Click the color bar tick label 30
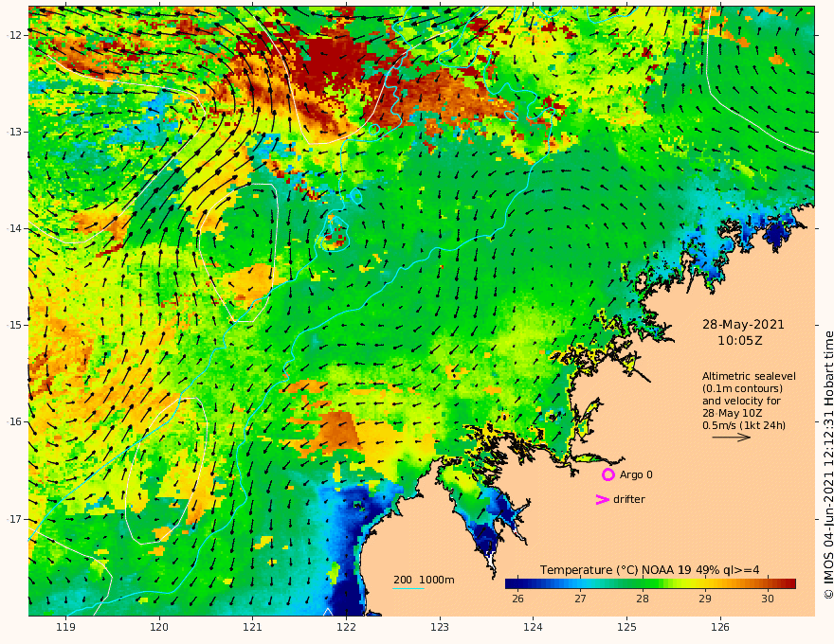 tap(767, 599)
